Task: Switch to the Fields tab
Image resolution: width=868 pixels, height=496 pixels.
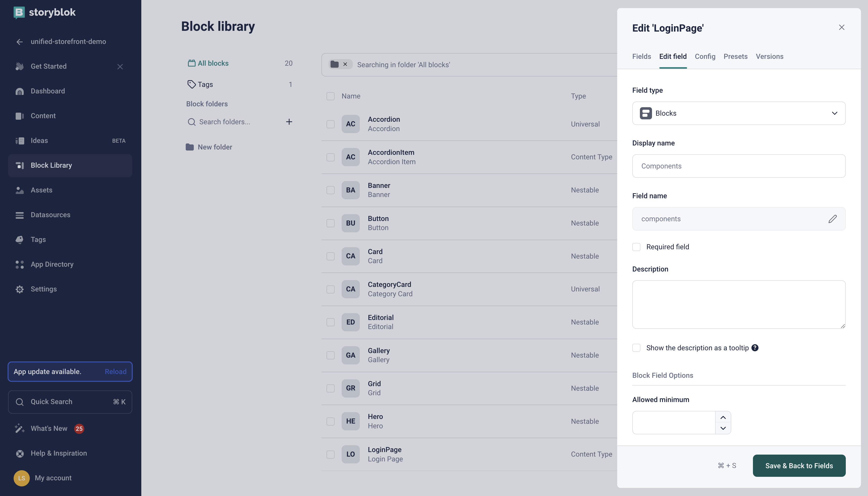Action: point(641,57)
